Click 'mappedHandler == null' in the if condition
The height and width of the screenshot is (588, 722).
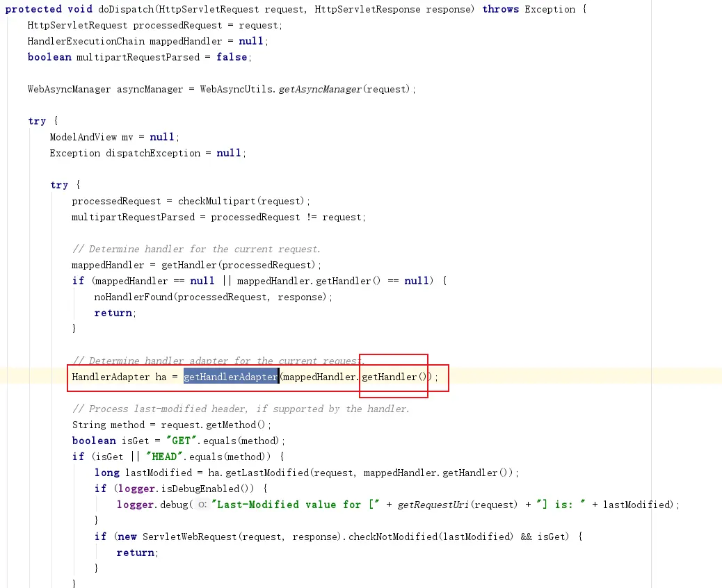[x=154, y=281]
